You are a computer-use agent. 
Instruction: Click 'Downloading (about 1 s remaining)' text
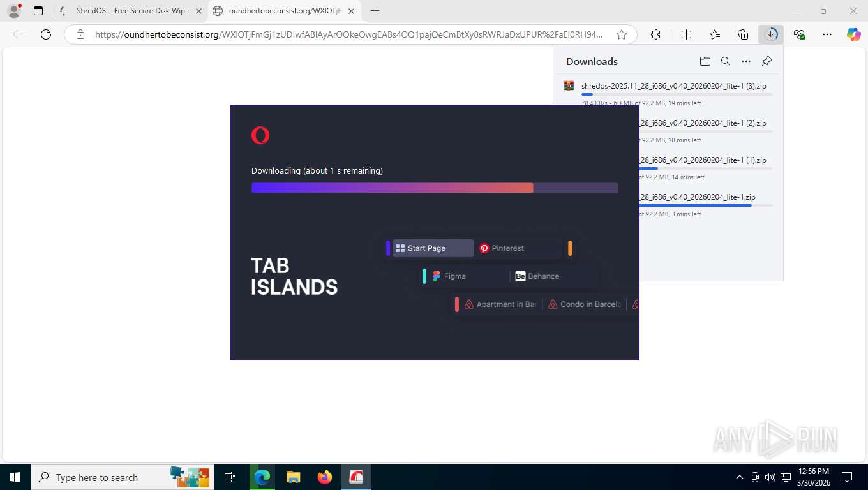point(317,170)
